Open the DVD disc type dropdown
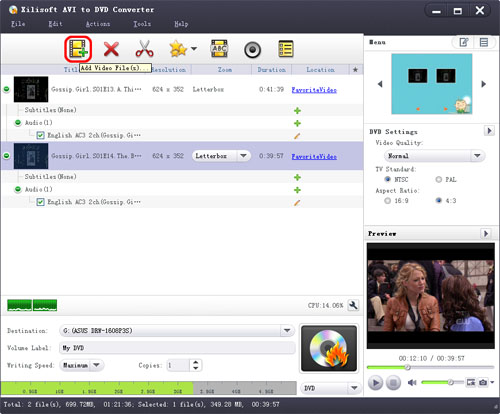500x414 pixels. tap(331, 388)
